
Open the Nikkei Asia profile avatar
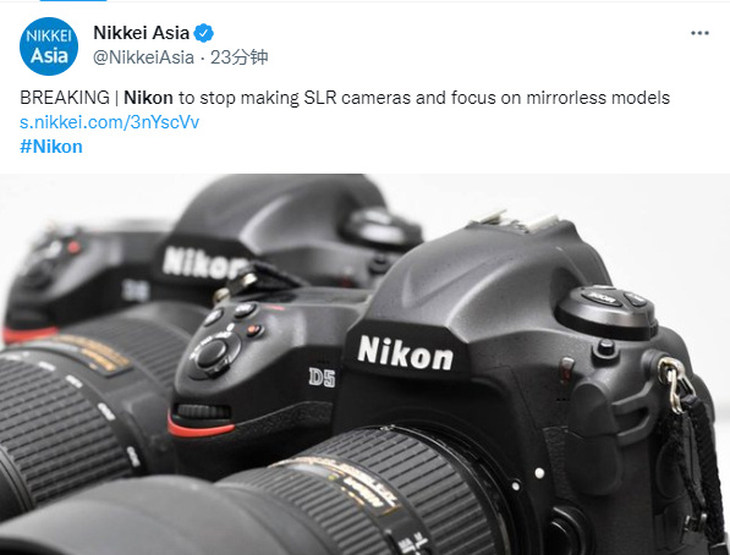49,46
